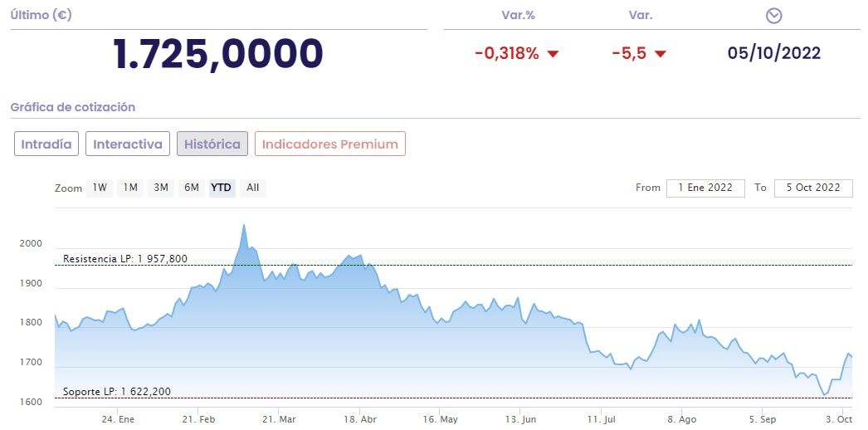This screenshot has width=868, height=430.
Task: Click the Soporte LP line label
Action: pos(117,392)
